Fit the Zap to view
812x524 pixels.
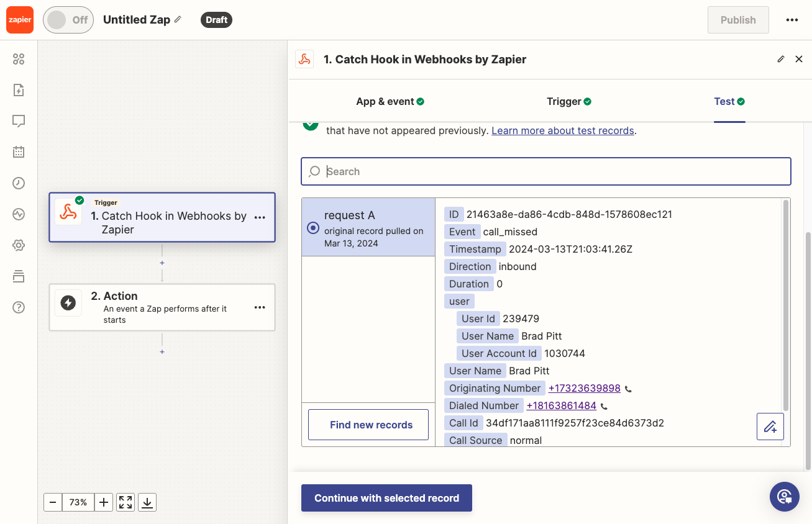coord(125,502)
